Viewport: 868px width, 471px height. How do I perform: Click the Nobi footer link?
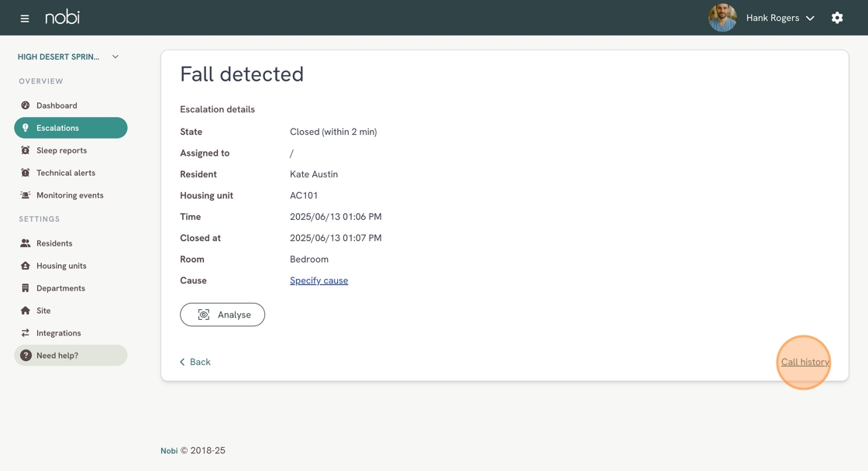point(169,451)
